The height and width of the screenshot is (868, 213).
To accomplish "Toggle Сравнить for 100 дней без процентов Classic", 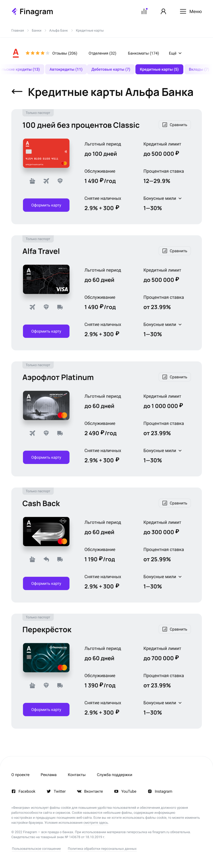I will tap(175, 125).
